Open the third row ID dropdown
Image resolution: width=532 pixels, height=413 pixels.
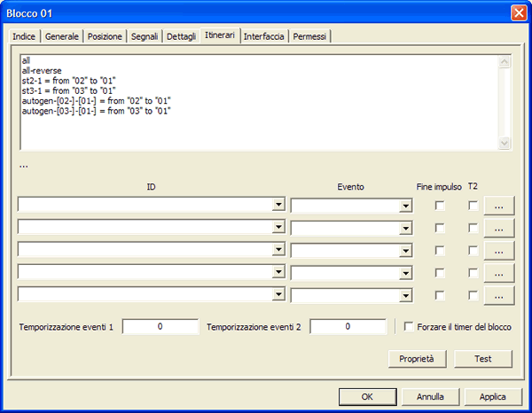(278, 250)
